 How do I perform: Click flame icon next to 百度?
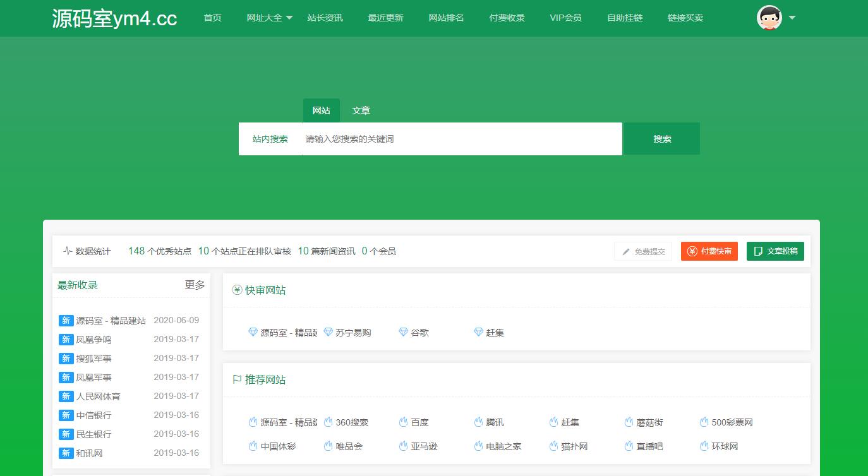point(404,422)
